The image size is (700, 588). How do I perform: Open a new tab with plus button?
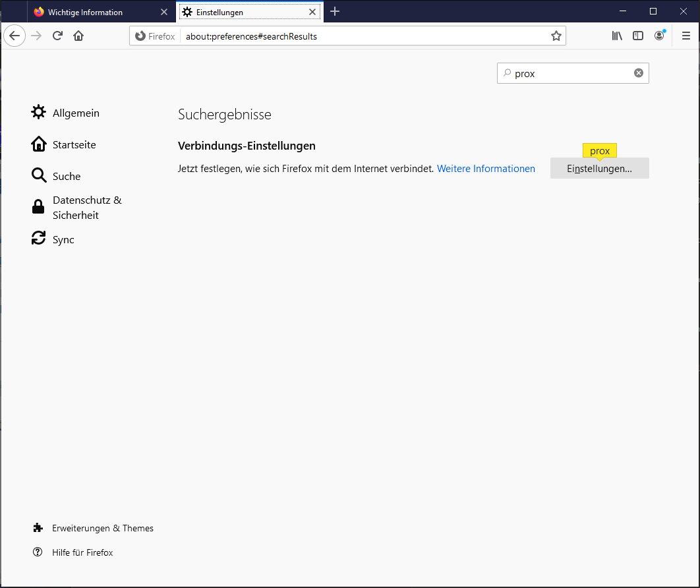335,12
